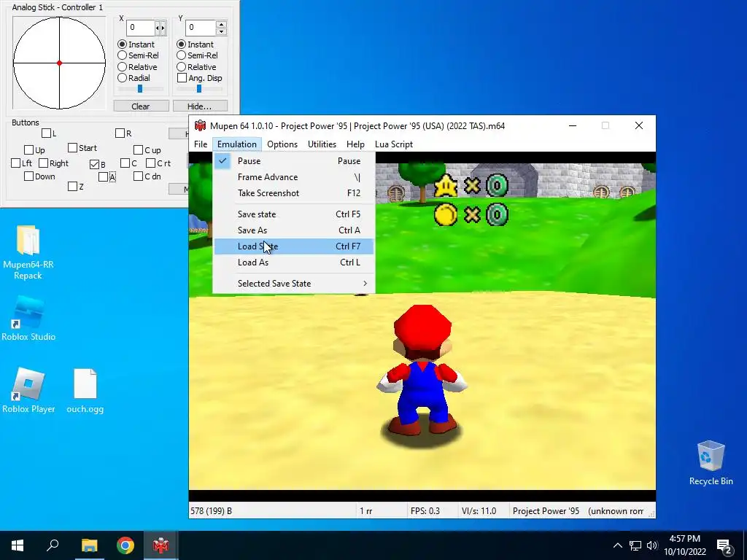The height and width of the screenshot is (560, 747).
Task: Open the Options menu
Action: [x=282, y=144]
